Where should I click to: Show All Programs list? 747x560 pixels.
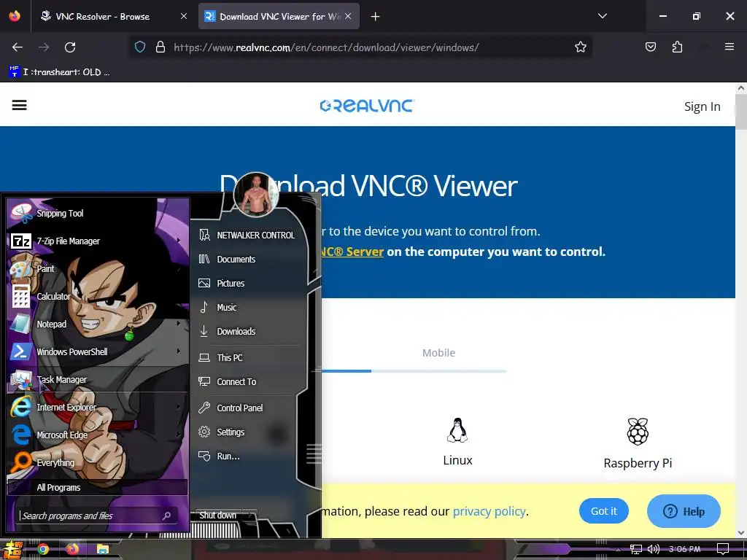(x=97, y=488)
